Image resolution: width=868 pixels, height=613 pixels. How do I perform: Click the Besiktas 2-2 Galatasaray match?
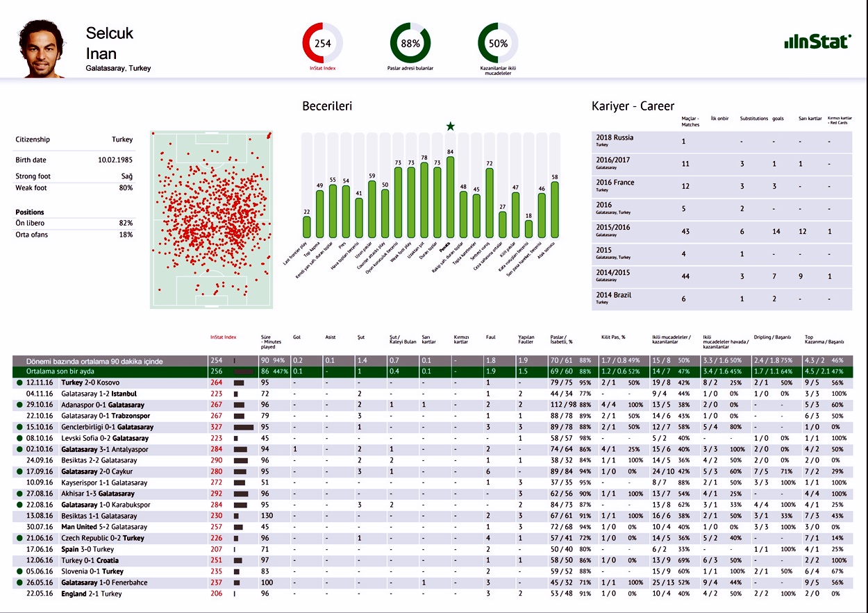pos(99,460)
